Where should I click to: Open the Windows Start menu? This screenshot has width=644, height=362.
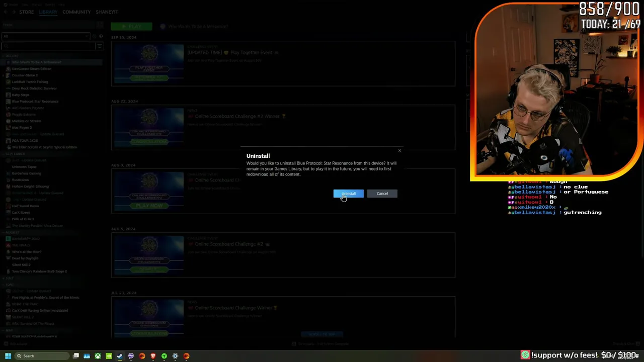pos(8,356)
